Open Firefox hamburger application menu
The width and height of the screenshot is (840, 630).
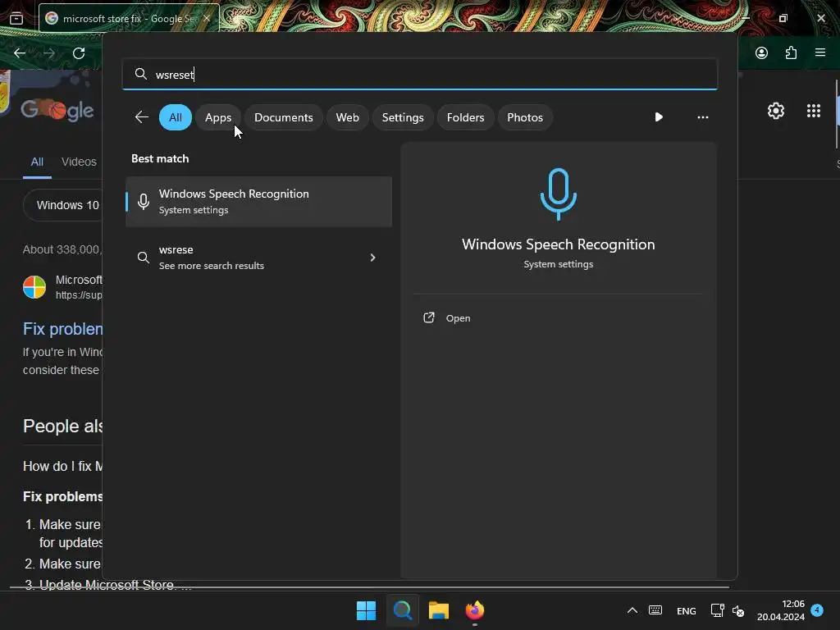pyautogui.click(x=820, y=52)
